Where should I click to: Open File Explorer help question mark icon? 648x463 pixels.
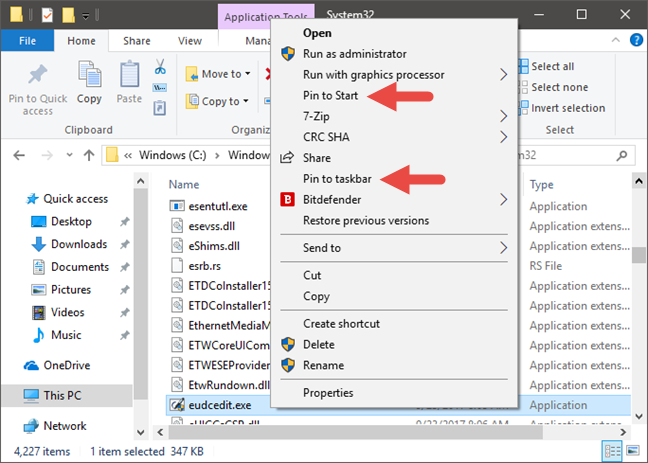636,40
